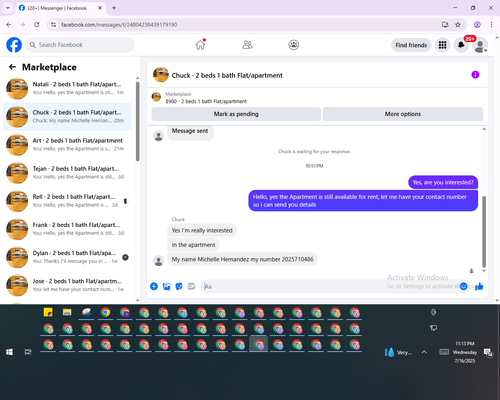Send a thumbs-up like
This screenshot has width=500, height=400.
[x=479, y=286]
